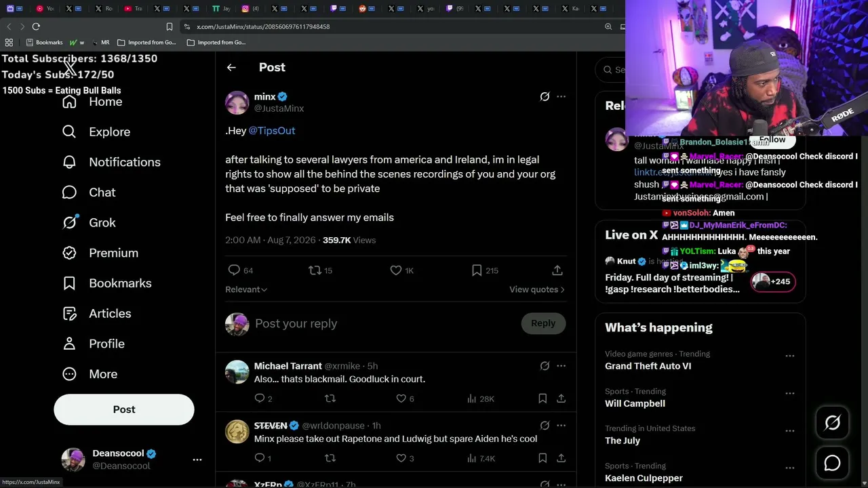The height and width of the screenshot is (488, 868).
Task: Open Grok from the left sidebar
Action: [x=89, y=222]
